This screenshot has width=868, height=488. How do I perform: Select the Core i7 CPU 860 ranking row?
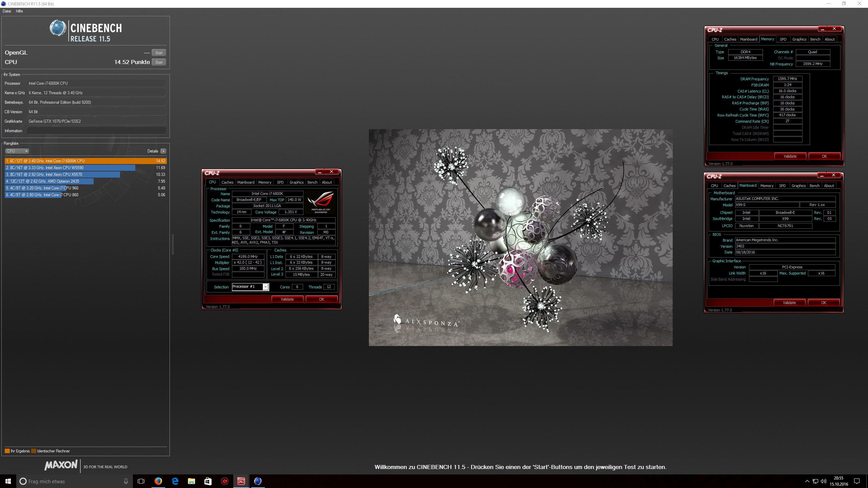coord(85,195)
